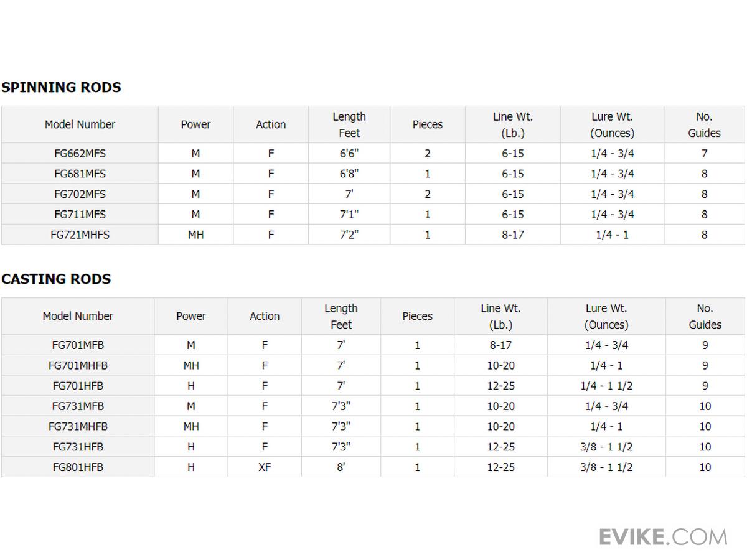Click the FG701HFB model cell

(78, 386)
